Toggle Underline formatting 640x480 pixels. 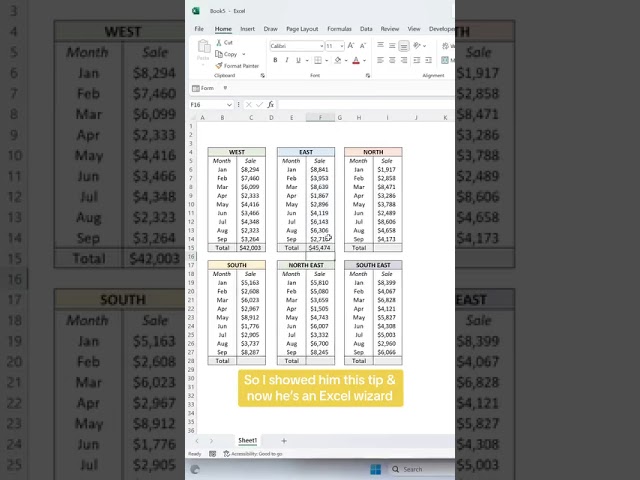coord(298,60)
